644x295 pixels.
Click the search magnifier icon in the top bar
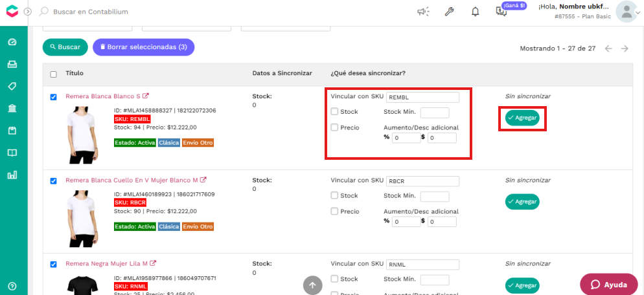click(x=43, y=12)
